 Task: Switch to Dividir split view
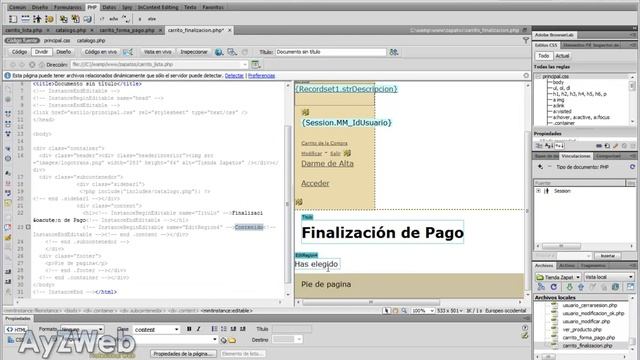pyautogui.click(x=41, y=52)
